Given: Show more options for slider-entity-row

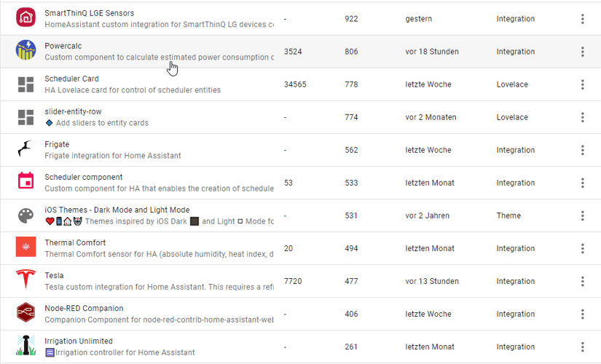Looking at the screenshot, I should [583, 117].
